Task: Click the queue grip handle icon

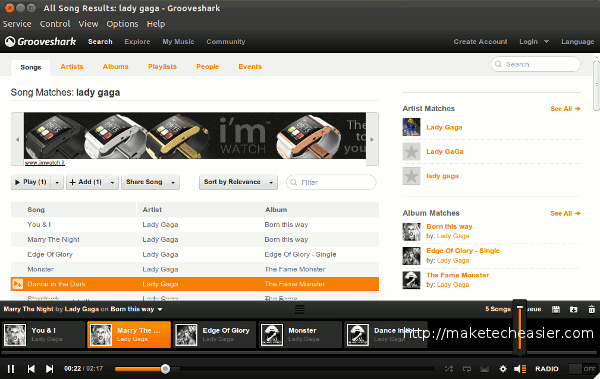Action: point(300,309)
